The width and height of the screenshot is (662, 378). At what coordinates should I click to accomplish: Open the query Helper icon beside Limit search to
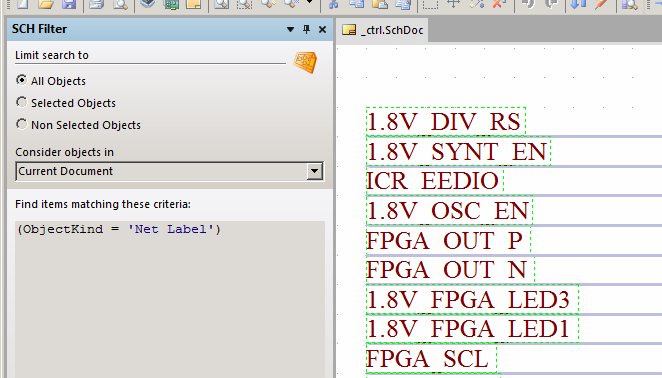[305, 62]
